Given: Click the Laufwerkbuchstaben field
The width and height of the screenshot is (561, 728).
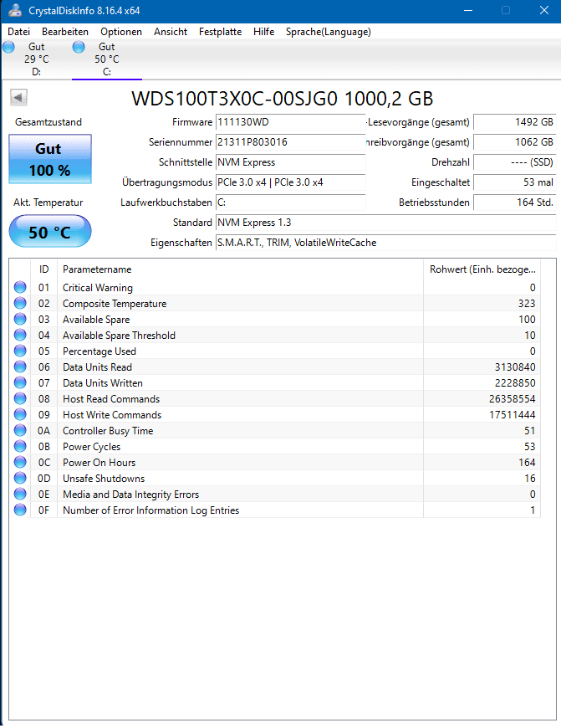Looking at the screenshot, I should (x=290, y=203).
